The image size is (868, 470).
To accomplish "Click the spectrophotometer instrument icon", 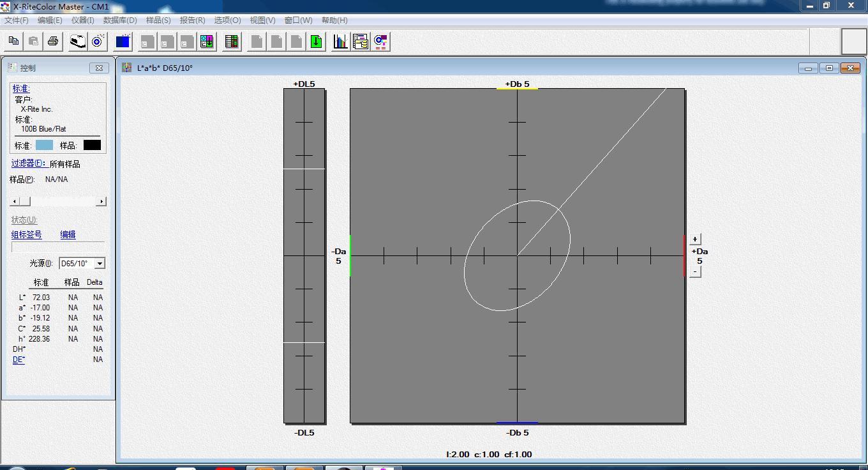I will (78, 42).
